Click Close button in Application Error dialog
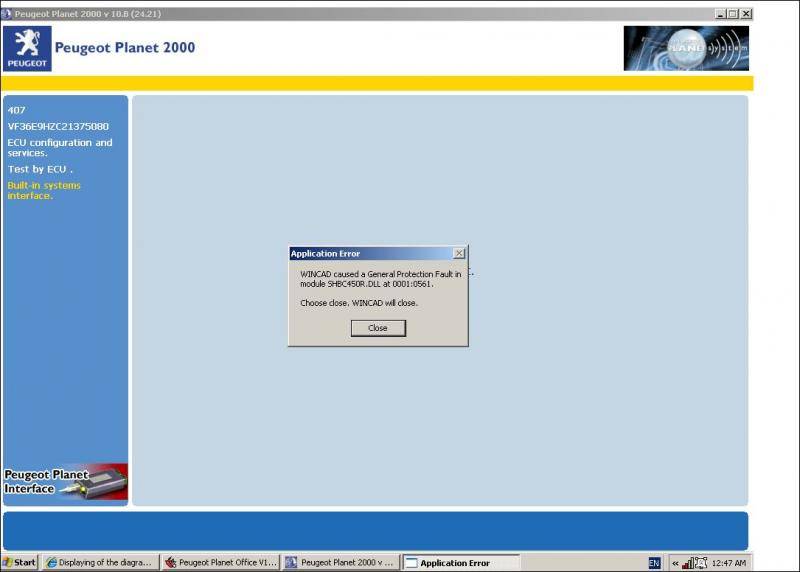The height and width of the screenshot is (572, 800). coord(378,328)
